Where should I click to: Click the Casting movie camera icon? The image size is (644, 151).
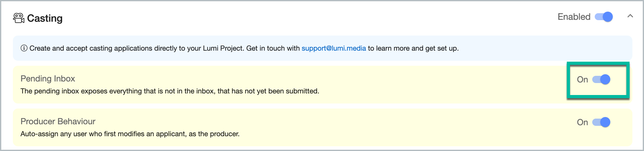pyautogui.click(x=19, y=18)
